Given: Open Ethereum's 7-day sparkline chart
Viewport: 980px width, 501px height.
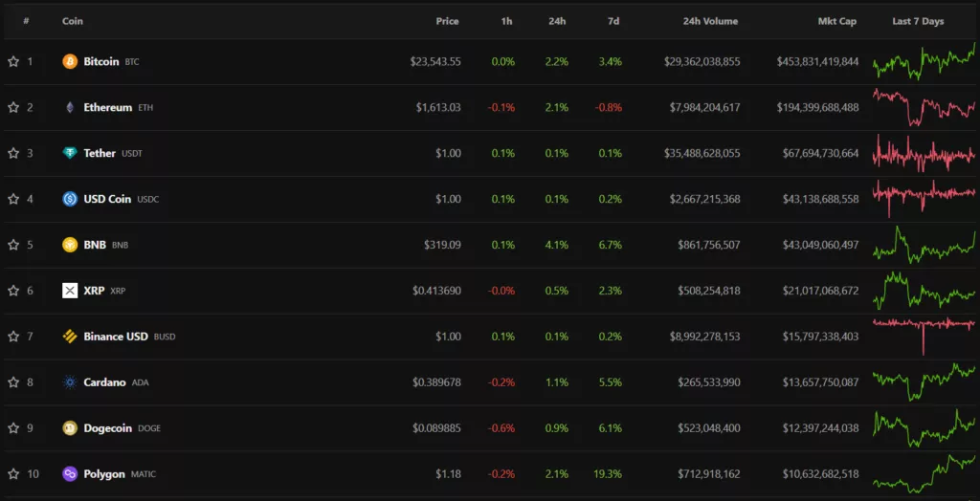Looking at the screenshot, I should click(x=924, y=107).
